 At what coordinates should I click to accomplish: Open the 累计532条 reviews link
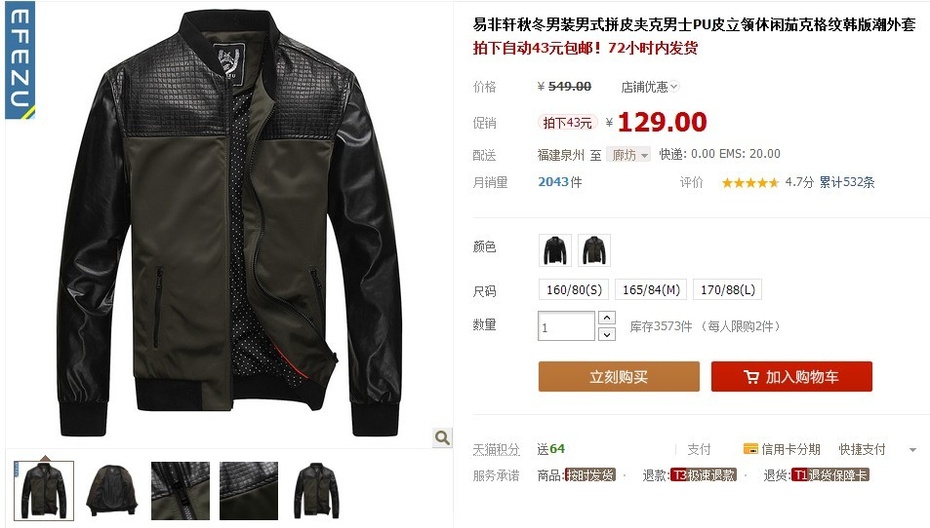846,182
